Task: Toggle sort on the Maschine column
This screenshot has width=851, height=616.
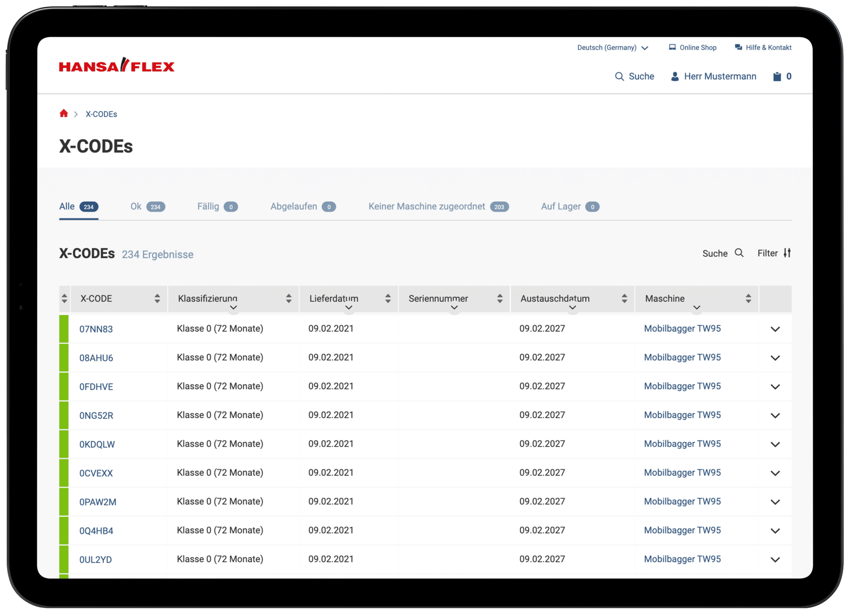Action: click(x=748, y=299)
